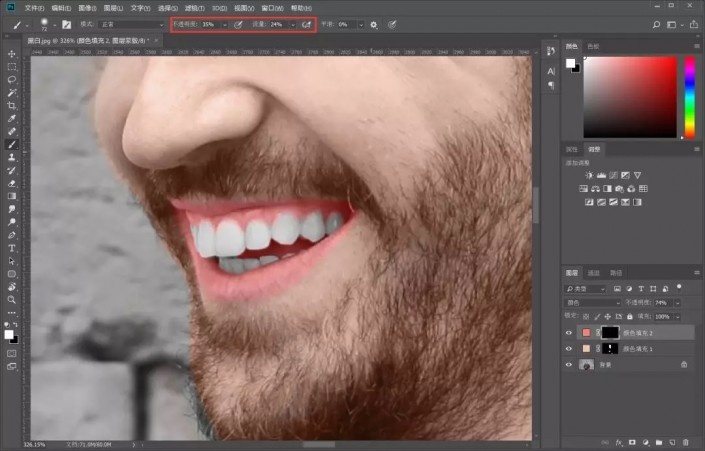This screenshot has height=451, width=705.
Task: Hide the 背景 layer eye icon
Action: pyautogui.click(x=569, y=365)
